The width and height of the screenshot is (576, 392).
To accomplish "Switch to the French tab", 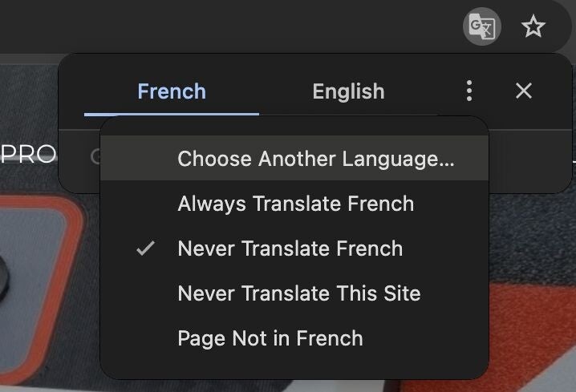I will (x=172, y=91).
